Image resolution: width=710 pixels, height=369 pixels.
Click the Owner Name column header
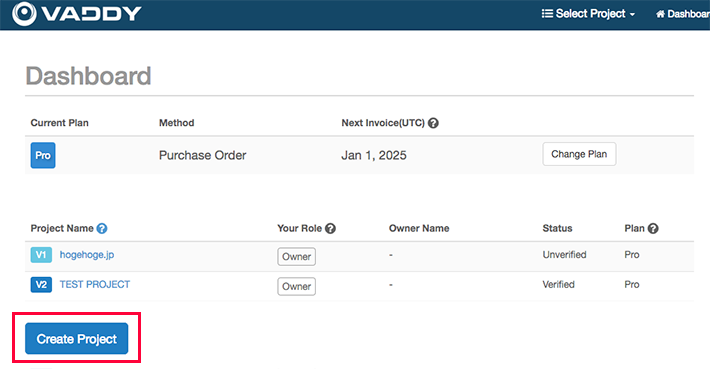coord(419,229)
